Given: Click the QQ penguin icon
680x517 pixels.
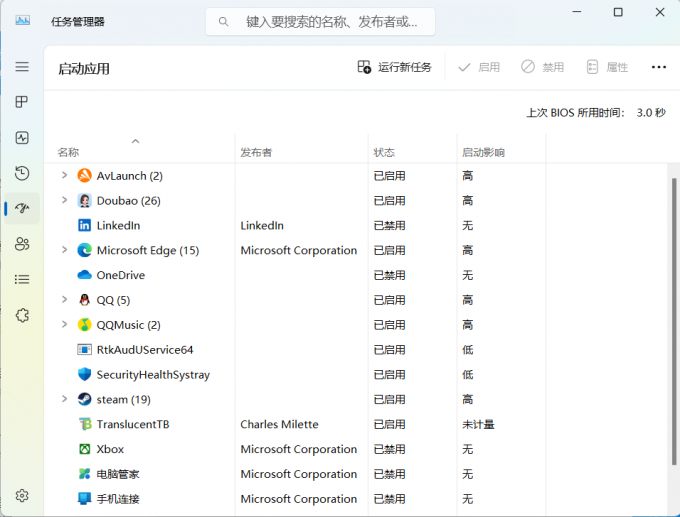Looking at the screenshot, I should (x=85, y=300).
